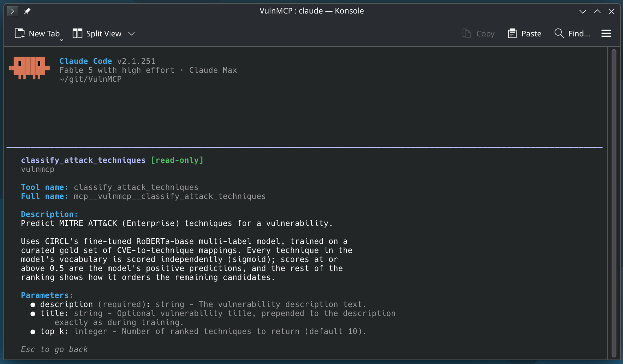
Task: Click the 'description (required)' parameter row
Action: [198, 304]
